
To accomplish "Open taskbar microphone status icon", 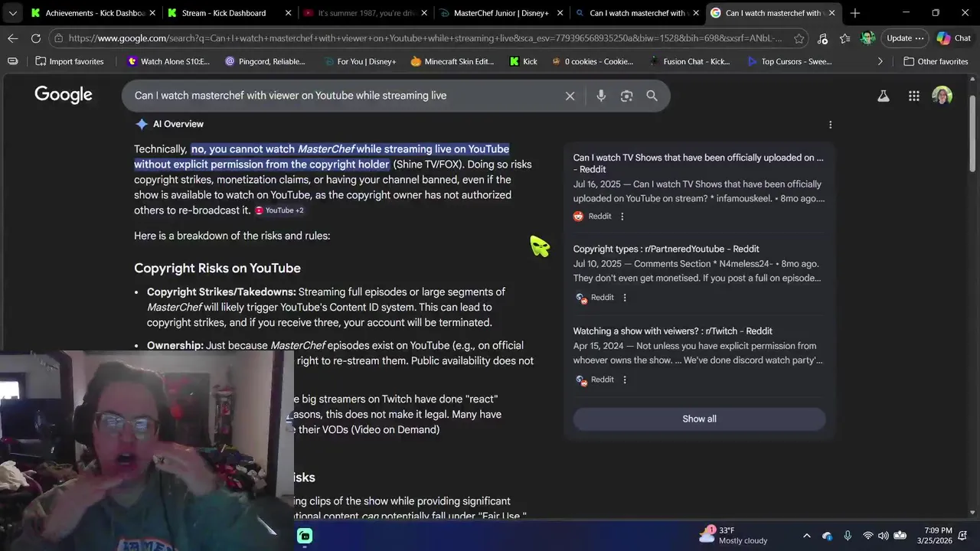I will (848, 536).
